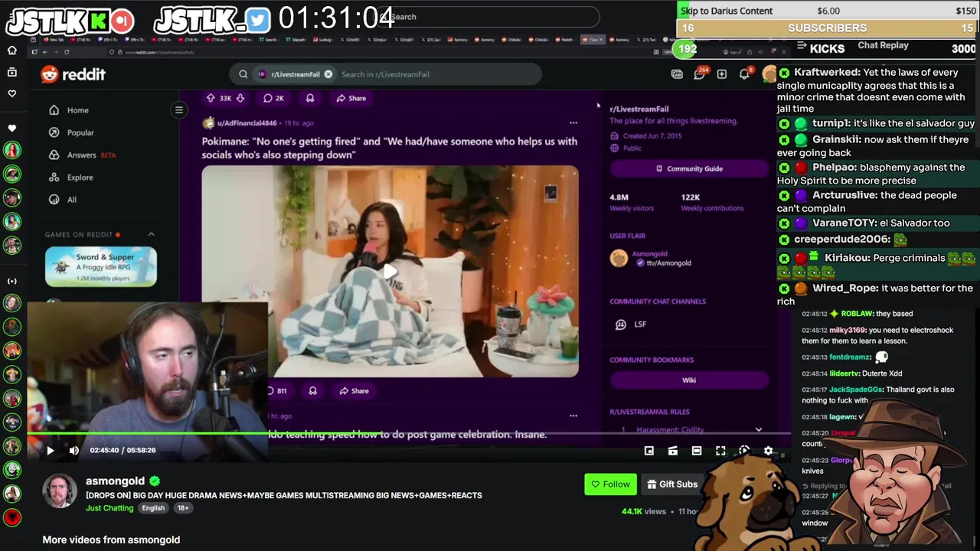Viewport: 980px width, 551px height.
Task: Open the 811 comments button
Action: point(277,391)
